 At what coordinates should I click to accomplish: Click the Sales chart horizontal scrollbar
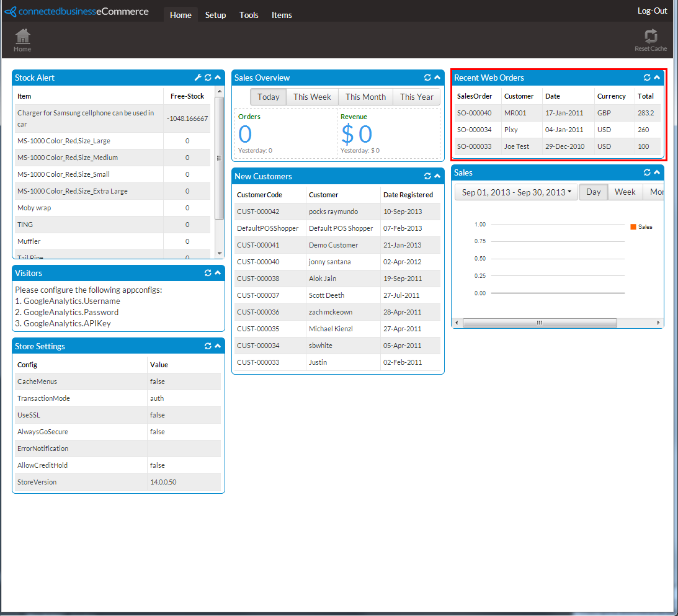pos(540,323)
